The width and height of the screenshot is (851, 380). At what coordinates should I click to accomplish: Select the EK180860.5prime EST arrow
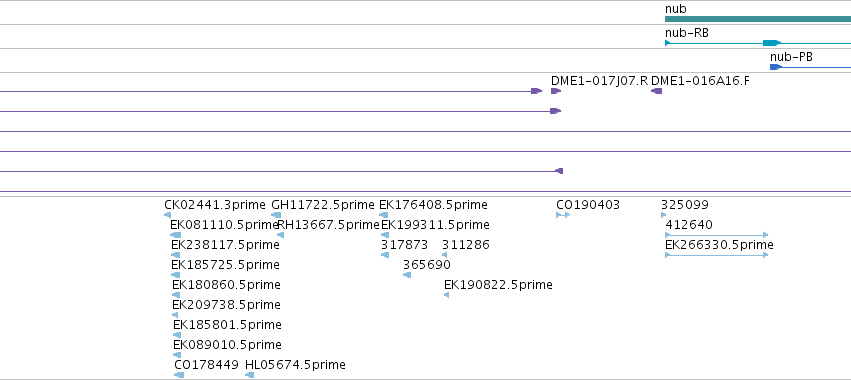point(176,295)
